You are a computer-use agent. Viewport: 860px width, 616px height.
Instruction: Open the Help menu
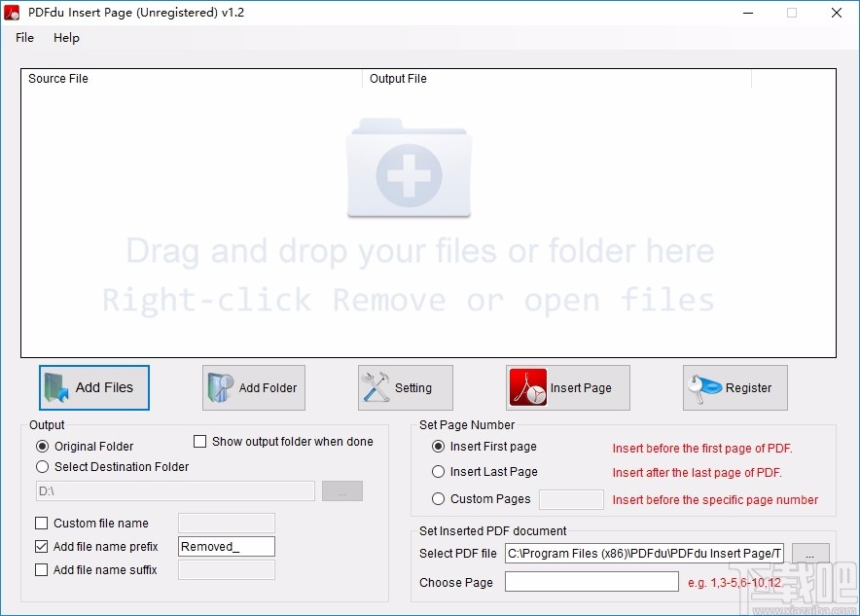click(x=66, y=38)
